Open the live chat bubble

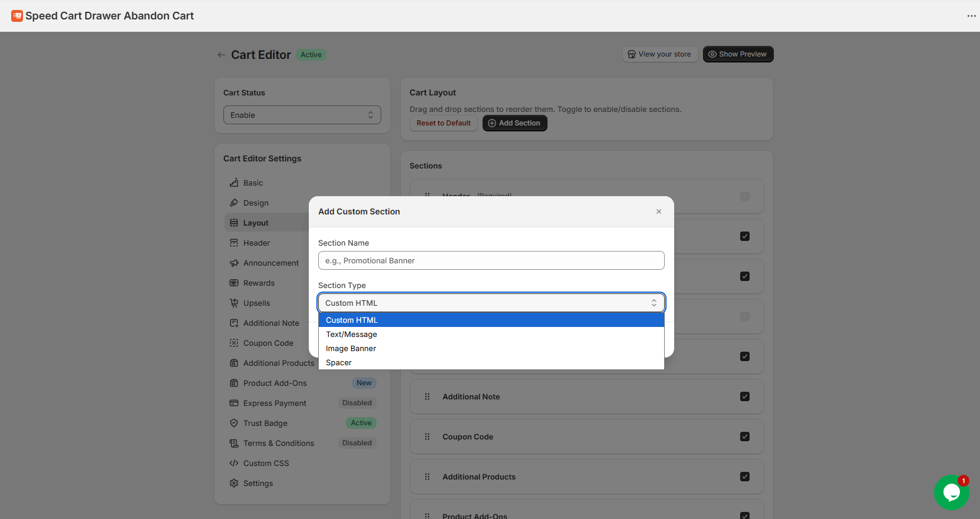[951, 492]
